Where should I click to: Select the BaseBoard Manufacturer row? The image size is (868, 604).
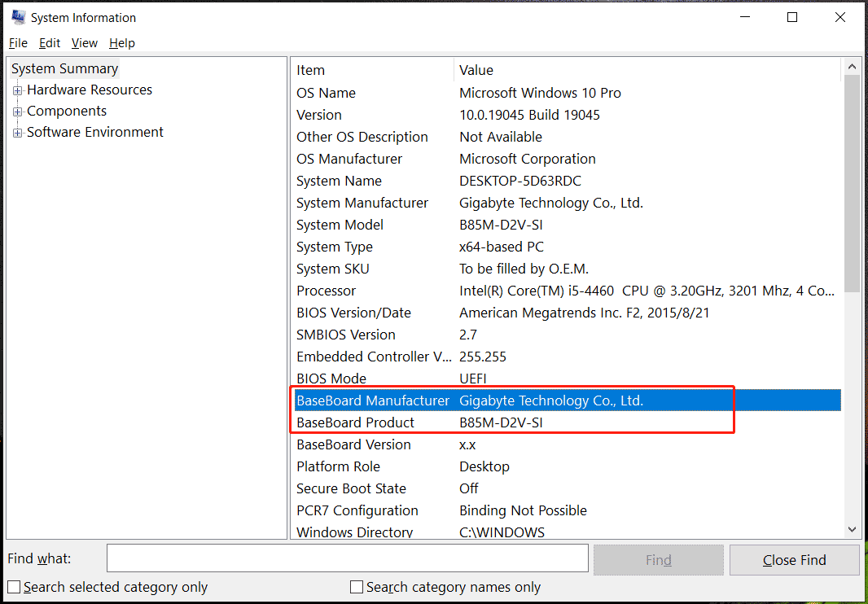[x=567, y=400]
